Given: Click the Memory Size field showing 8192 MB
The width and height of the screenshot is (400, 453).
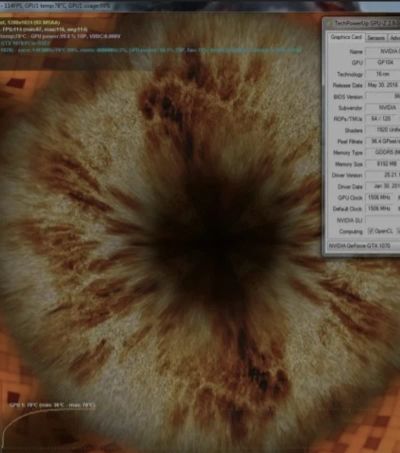Looking at the screenshot, I should pos(383,164).
